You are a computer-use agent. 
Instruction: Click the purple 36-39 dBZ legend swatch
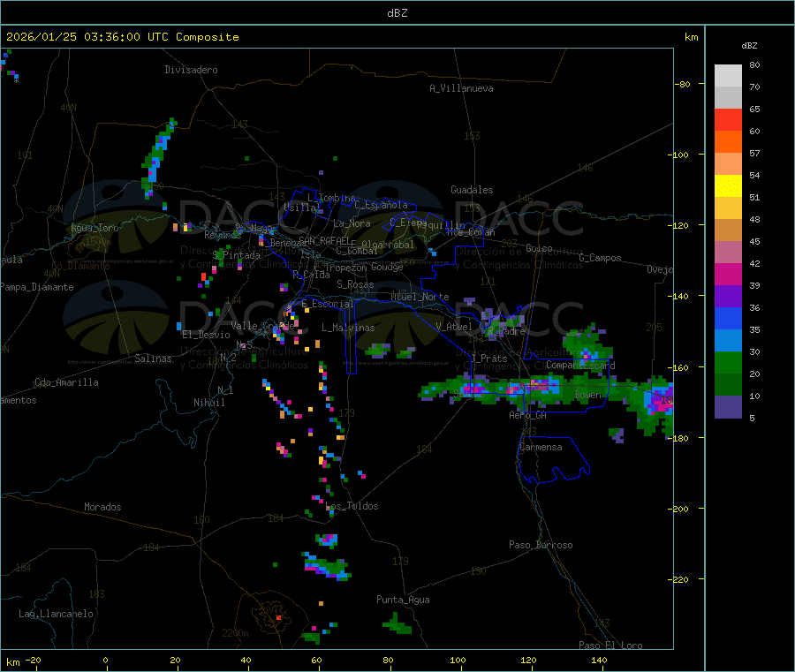pyautogui.click(x=728, y=297)
